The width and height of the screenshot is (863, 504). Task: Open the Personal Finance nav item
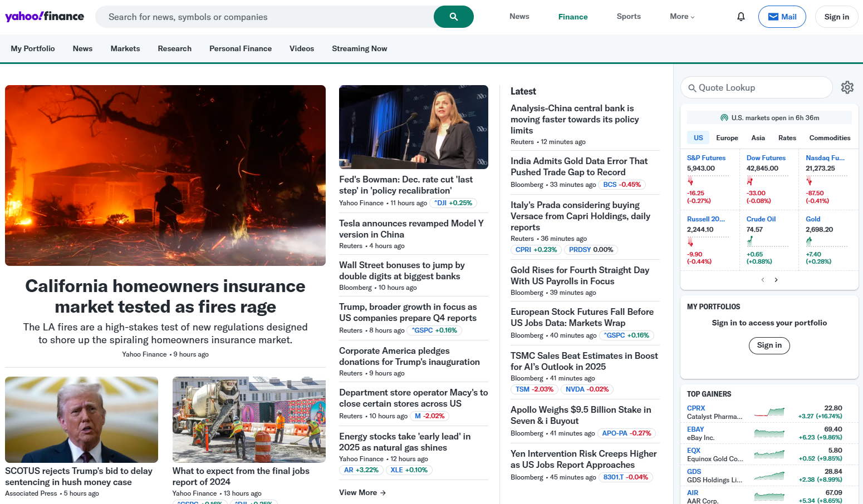(241, 48)
